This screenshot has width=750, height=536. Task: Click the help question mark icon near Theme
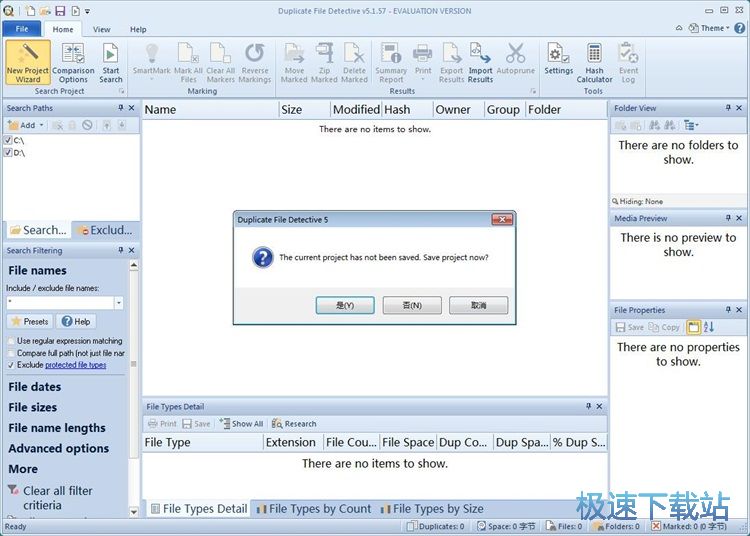point(739,28)
